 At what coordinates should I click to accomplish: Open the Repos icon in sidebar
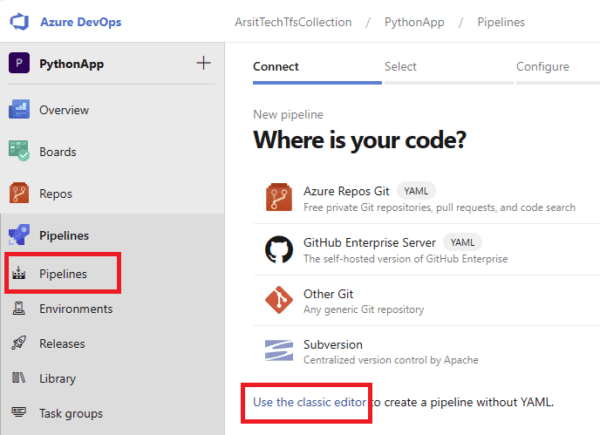(x=19, y=193)
